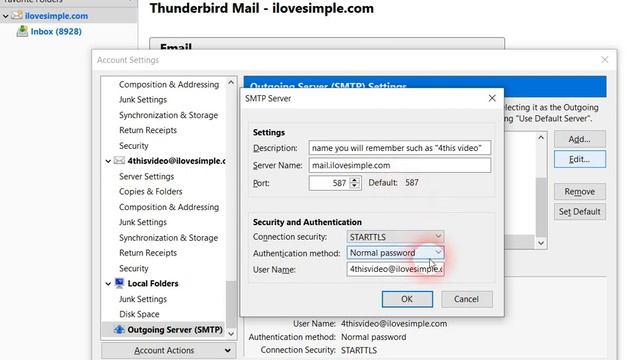This screenshot has width=640, height=360.
Task: Close the Account Settings window
Action: click(604, 60)
